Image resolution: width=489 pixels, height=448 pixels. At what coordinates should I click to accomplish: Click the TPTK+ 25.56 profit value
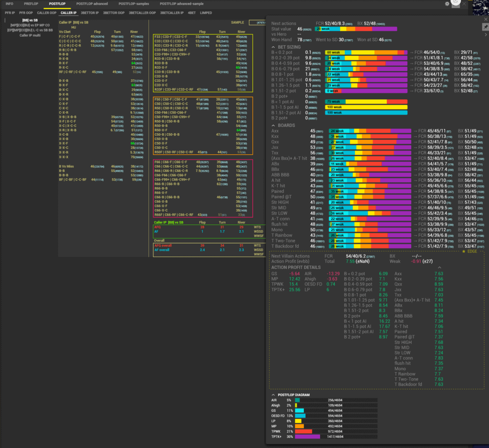[x=295, y=290]
